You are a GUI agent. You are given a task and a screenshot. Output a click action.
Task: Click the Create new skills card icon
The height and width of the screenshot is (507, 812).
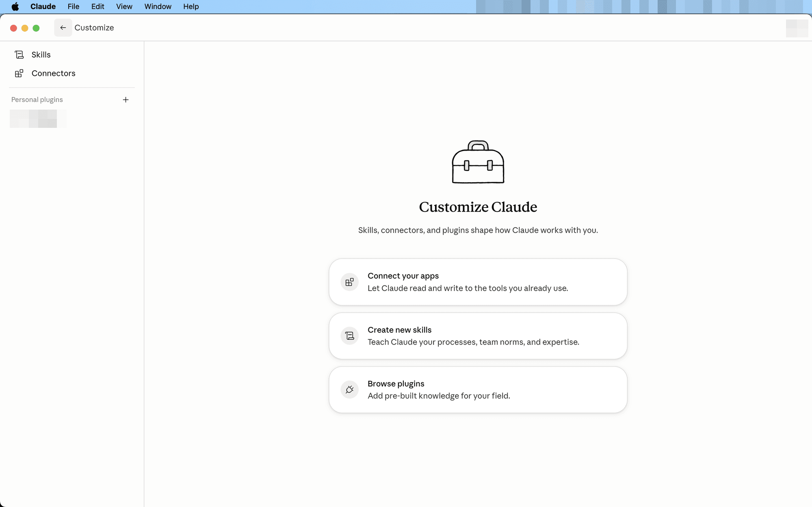(349, 336)
